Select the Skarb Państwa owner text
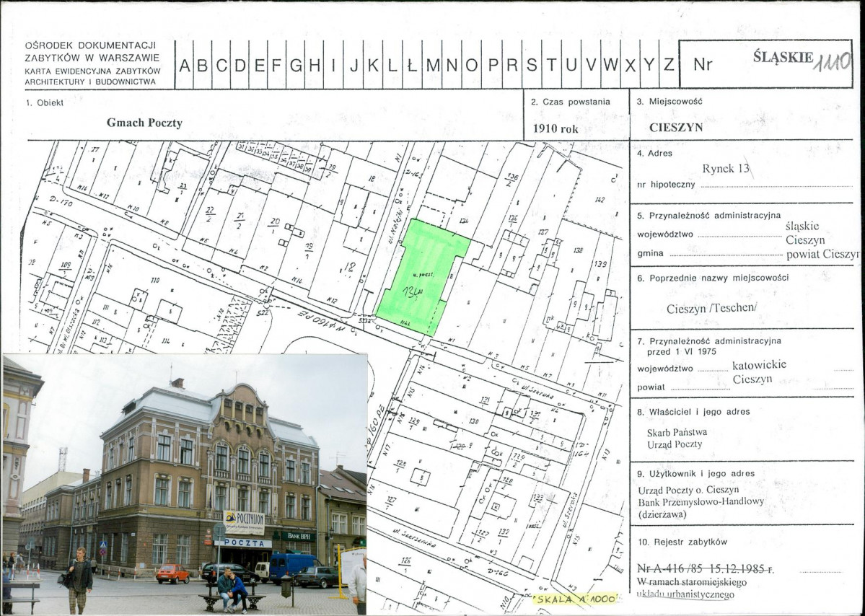 [677, 432]
